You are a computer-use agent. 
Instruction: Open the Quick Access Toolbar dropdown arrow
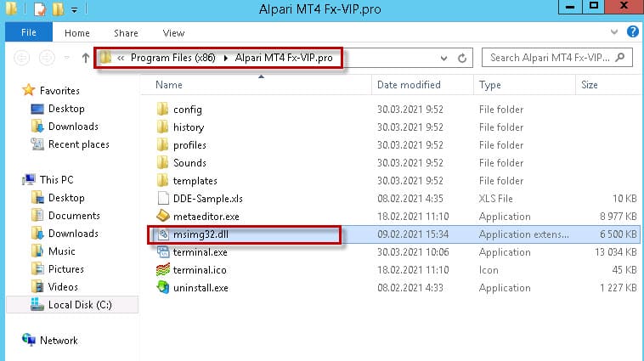click(75, 10)
